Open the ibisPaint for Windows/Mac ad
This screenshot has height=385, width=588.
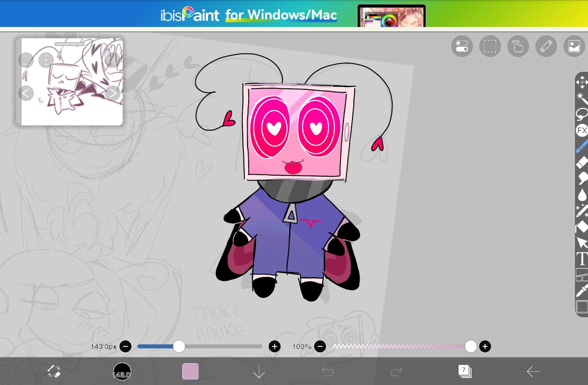[294, 14]
